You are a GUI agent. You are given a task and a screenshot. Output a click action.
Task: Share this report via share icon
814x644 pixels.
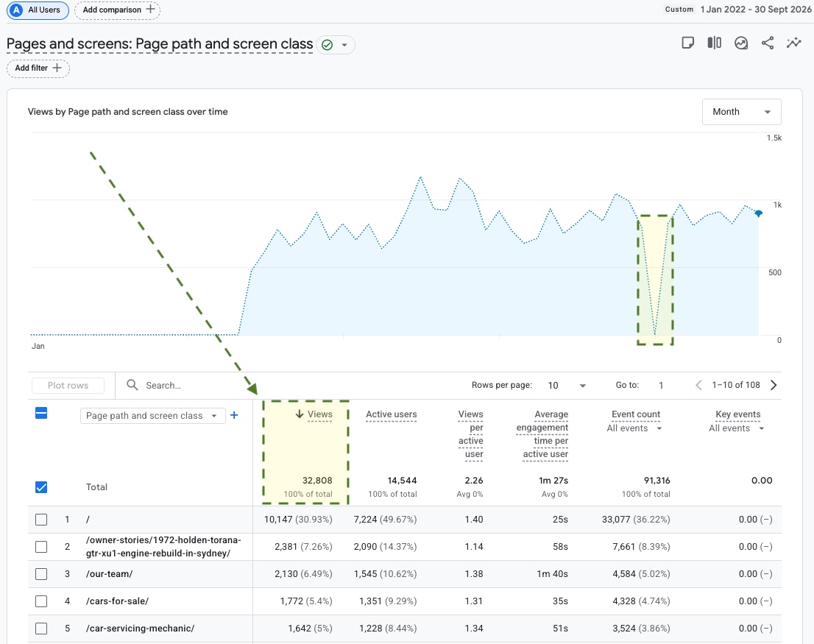768,43
